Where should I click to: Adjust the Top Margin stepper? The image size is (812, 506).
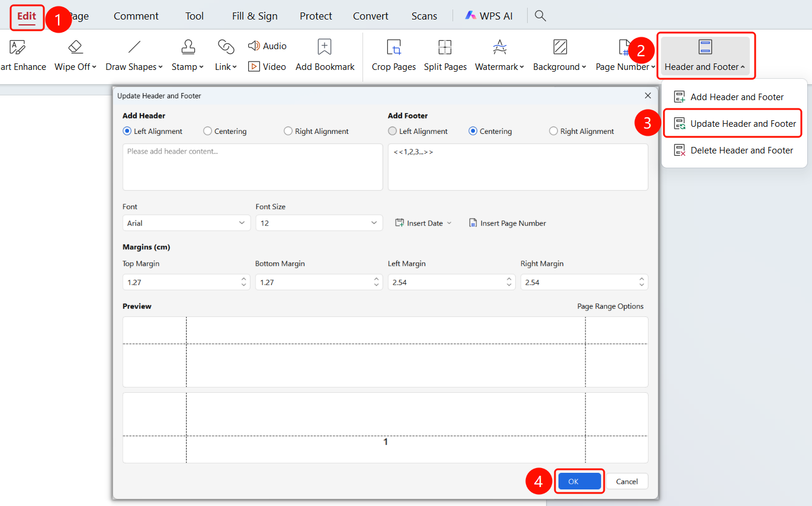(x=244, y=282)
